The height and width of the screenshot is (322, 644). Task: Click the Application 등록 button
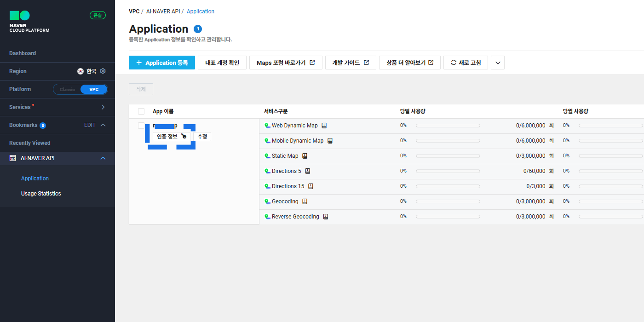coord(162,63)
